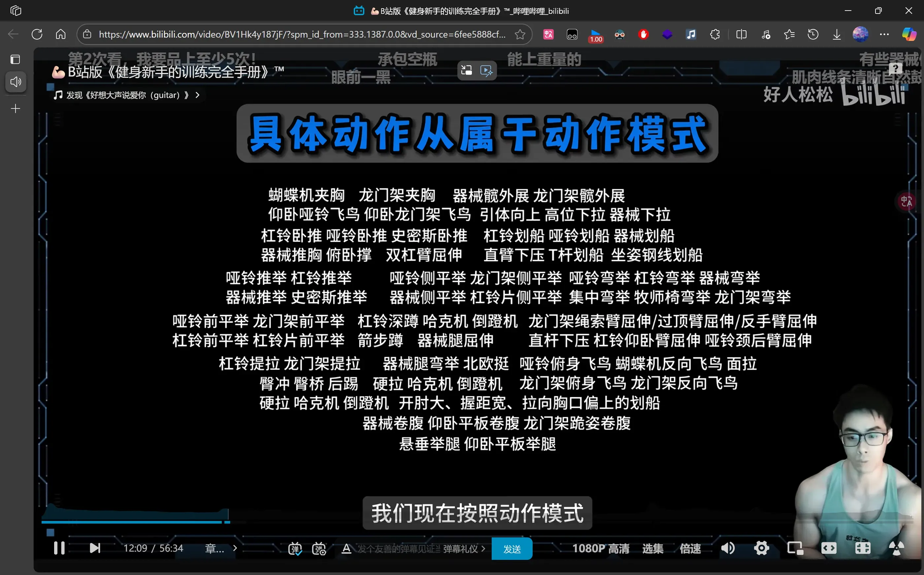Click the danmaku text input field

click(x=398, y=548)
